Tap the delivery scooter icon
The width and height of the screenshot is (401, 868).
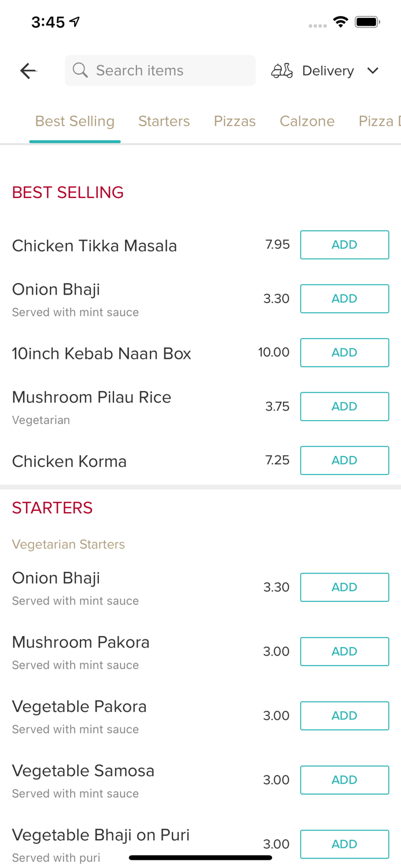click(x=282, y=71)
